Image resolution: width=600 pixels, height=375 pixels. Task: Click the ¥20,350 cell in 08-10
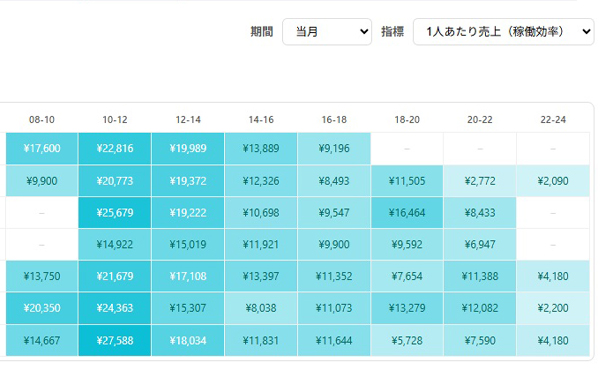coord(42,308)
